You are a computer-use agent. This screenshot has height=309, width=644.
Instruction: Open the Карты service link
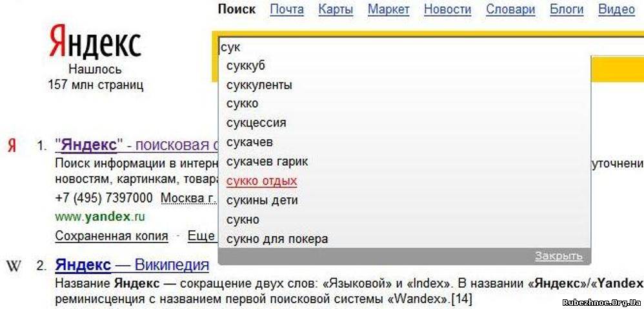point(336,9)
